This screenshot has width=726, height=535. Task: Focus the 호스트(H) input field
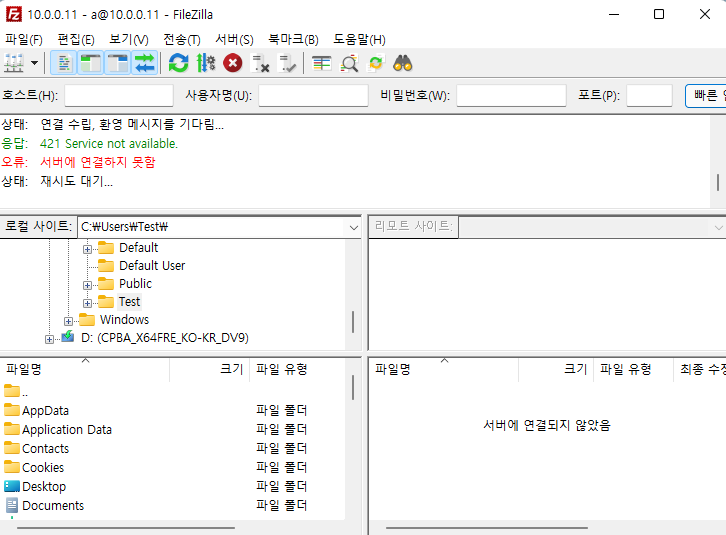pyautogui.click(x=119, y=95)
